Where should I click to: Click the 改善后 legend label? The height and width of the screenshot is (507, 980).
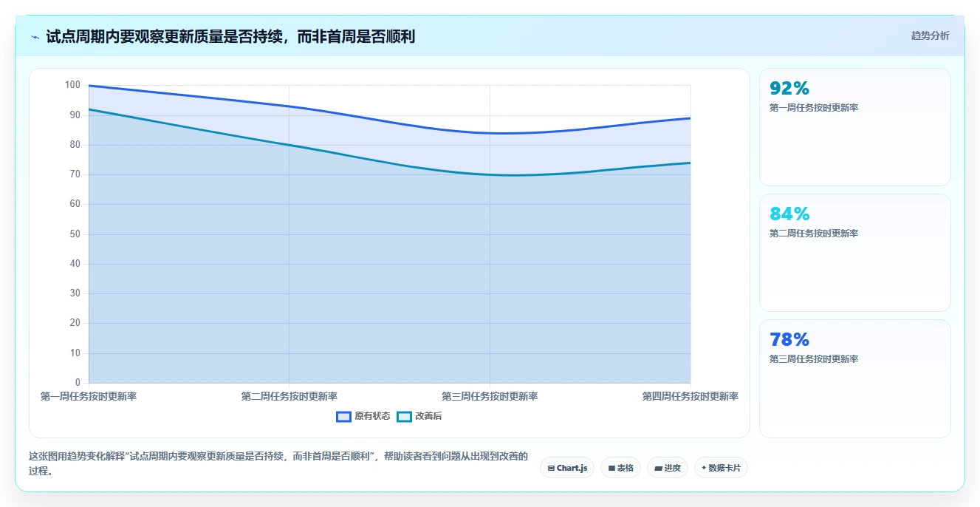point(428,416)
